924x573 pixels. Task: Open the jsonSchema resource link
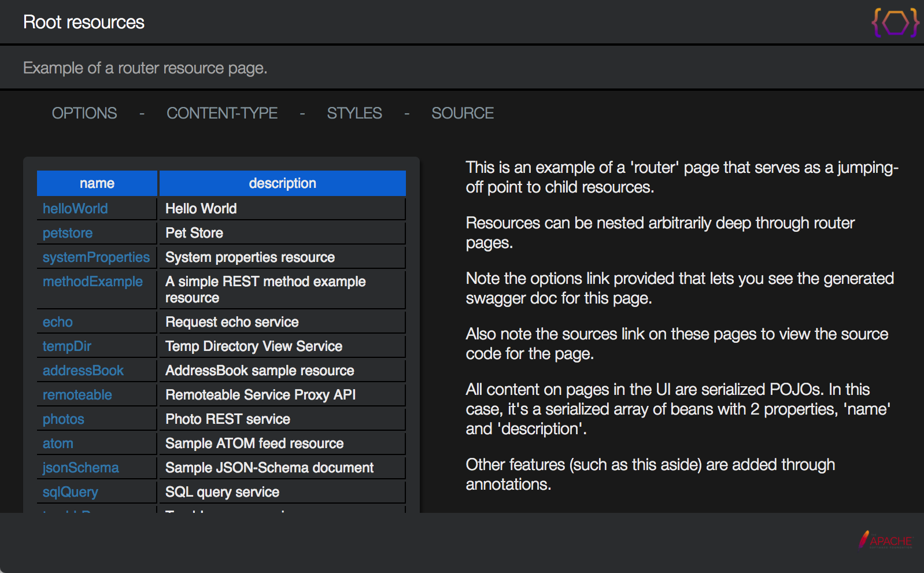pyautogui.click(x=81, y=468)
